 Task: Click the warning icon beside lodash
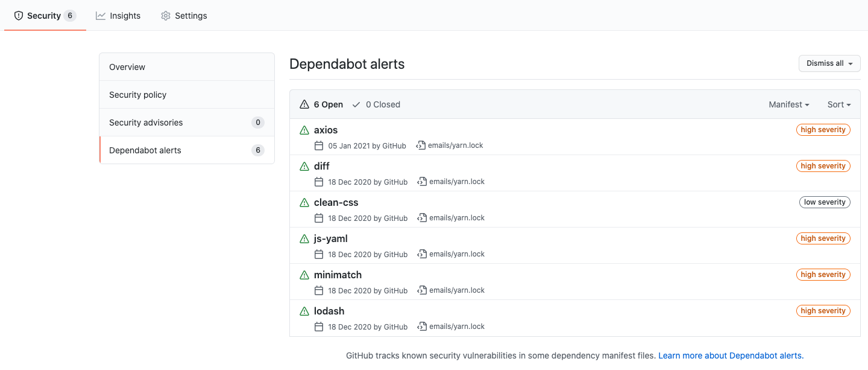tap(304, 311)
